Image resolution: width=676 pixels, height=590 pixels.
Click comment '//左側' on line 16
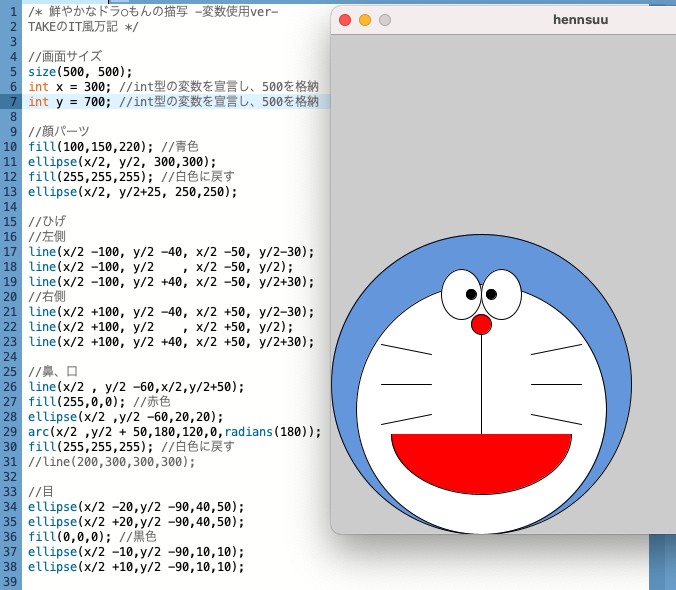click(x=47, y=237)
